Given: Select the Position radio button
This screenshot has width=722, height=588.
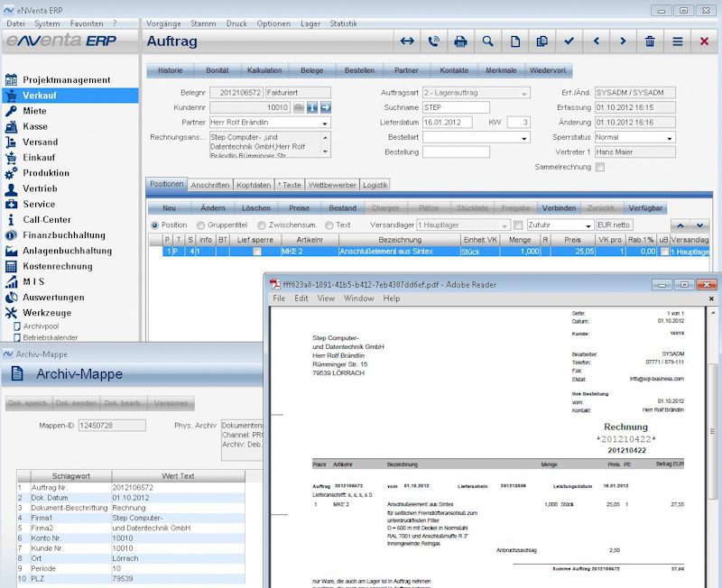Looking at the screenshot, I should pos(154,225).
